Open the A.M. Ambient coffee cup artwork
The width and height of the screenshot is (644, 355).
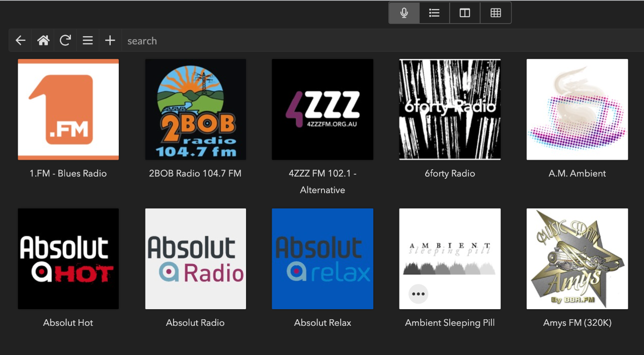pyautogui.click(x=577, y=109)
